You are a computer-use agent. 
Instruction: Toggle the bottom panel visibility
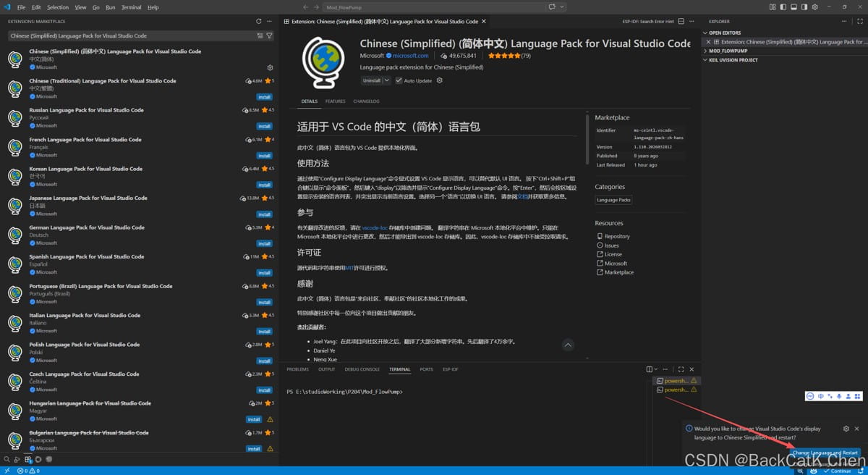(x=793, y=7)
